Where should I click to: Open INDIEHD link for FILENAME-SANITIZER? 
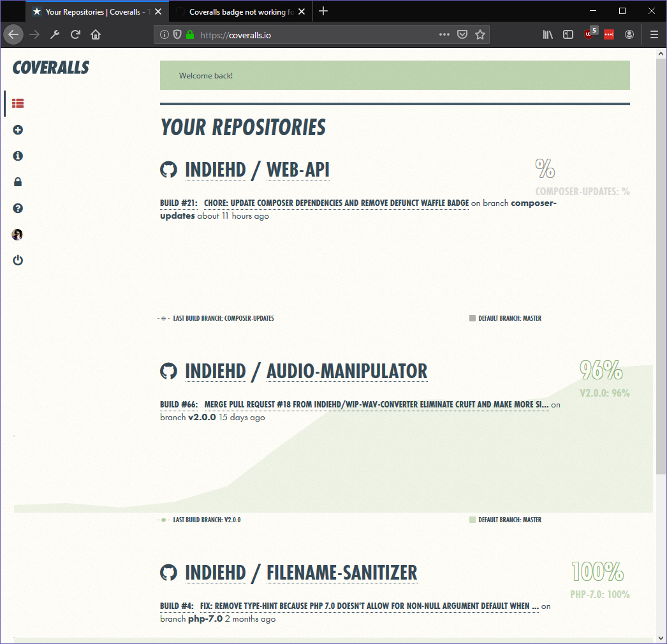216,573
